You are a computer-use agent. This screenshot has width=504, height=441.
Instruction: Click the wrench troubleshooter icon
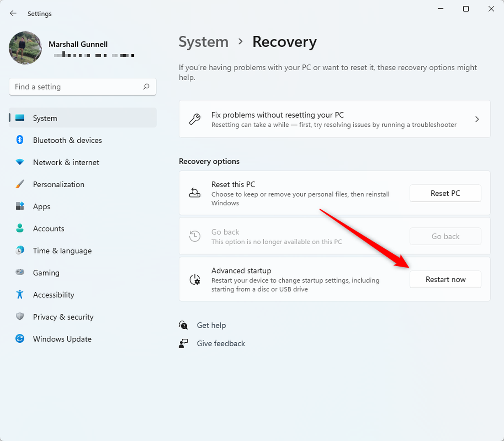pos(195,119)
